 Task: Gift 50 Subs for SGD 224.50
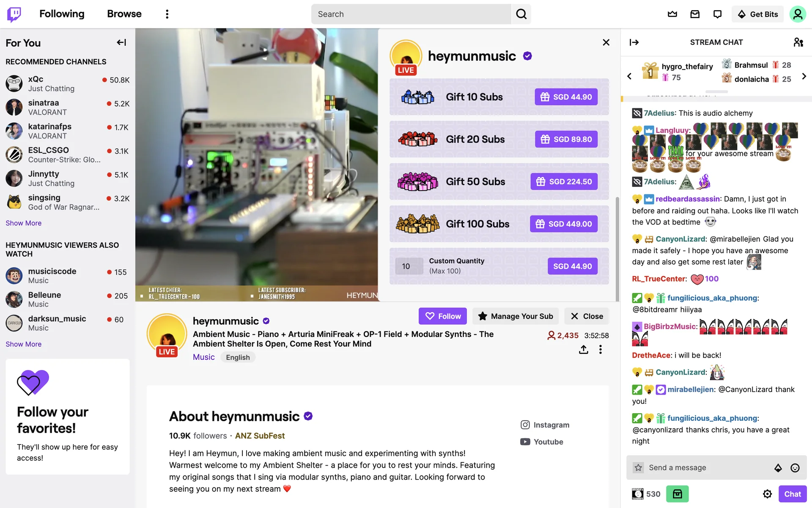[564, 182]
